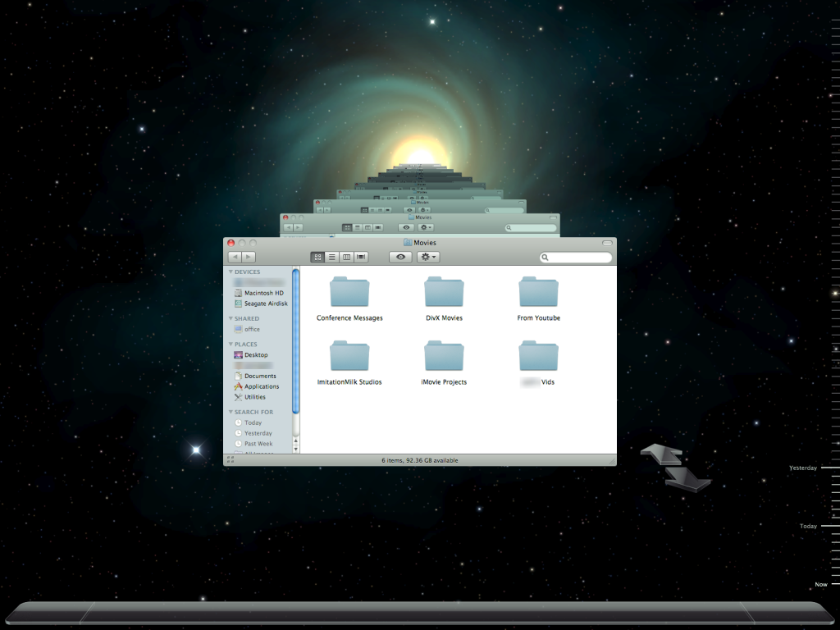Collapse the SHARED sidebar section
840x630 pixels.
tap(231, 319)
